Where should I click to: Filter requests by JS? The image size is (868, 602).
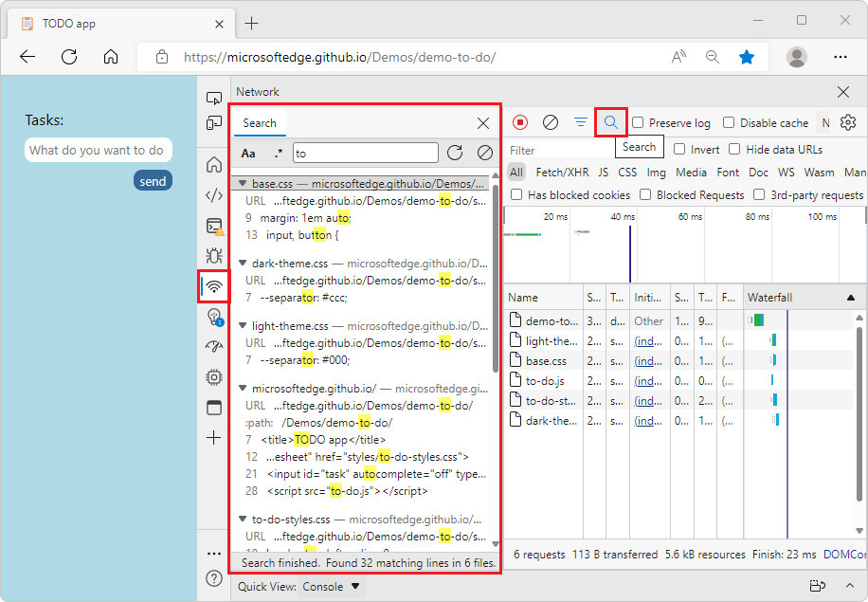tap(603, 173)
